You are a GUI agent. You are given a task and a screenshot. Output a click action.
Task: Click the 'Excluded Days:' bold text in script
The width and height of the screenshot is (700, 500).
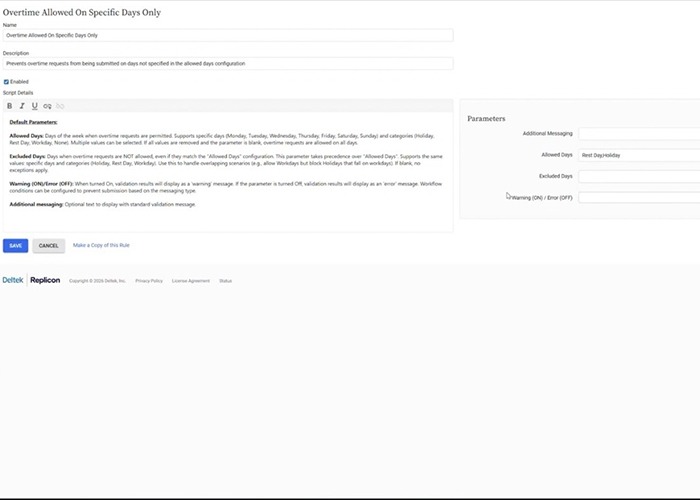point(27,156)
